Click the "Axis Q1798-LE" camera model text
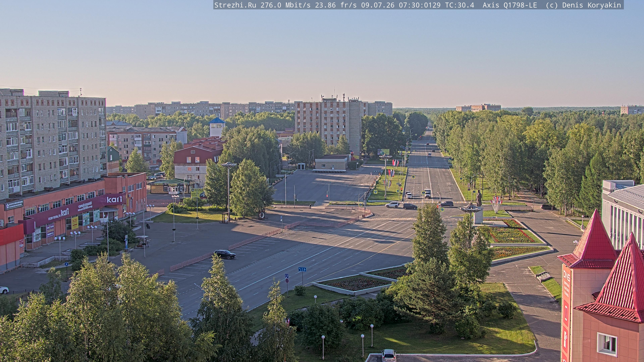This screenshot has width=644, height=362. click(510, 5)
